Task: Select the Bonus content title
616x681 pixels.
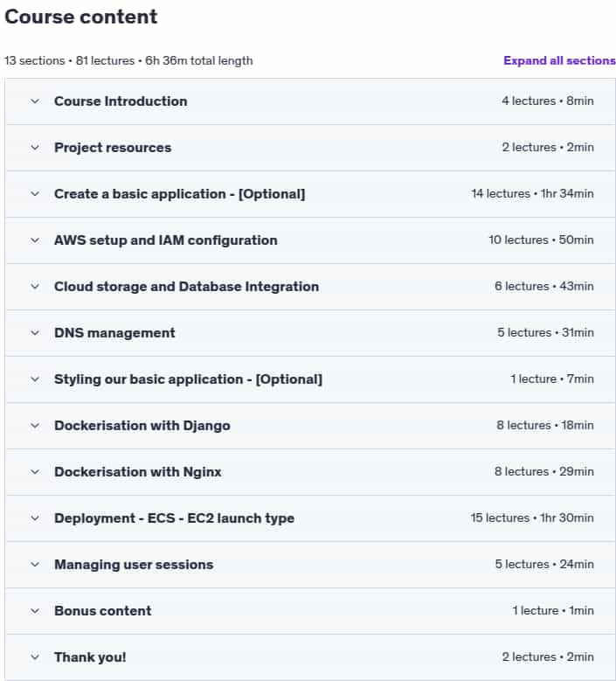Action: click(103, 611)
